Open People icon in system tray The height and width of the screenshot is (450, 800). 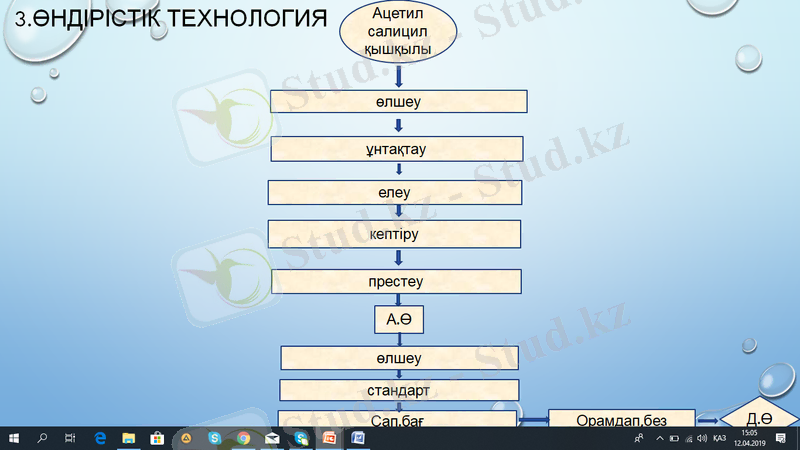pyautogui.click(x=639, y=438)
